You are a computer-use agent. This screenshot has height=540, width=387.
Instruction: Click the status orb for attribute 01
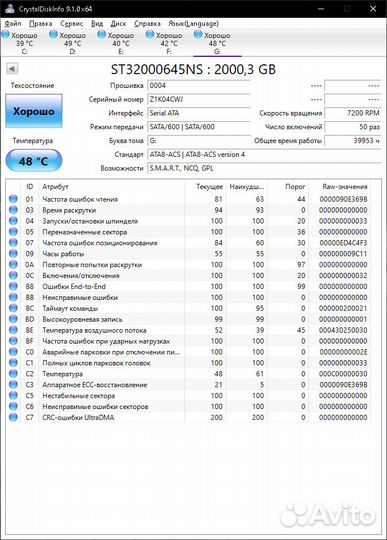[x=13, y=199]
